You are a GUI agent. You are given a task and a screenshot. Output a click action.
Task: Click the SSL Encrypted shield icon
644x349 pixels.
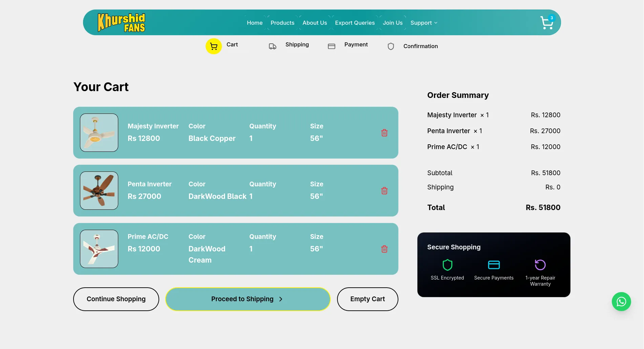(x=448, y=265)
